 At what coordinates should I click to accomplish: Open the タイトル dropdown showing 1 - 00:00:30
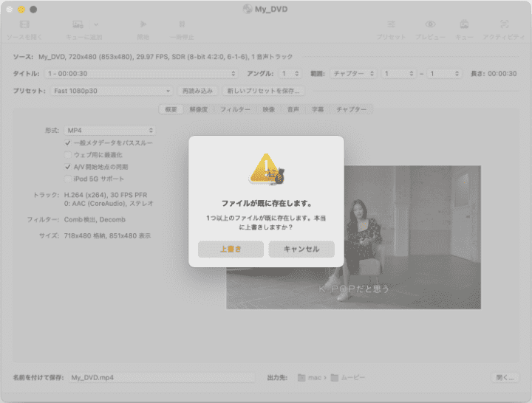pos(141,74)
